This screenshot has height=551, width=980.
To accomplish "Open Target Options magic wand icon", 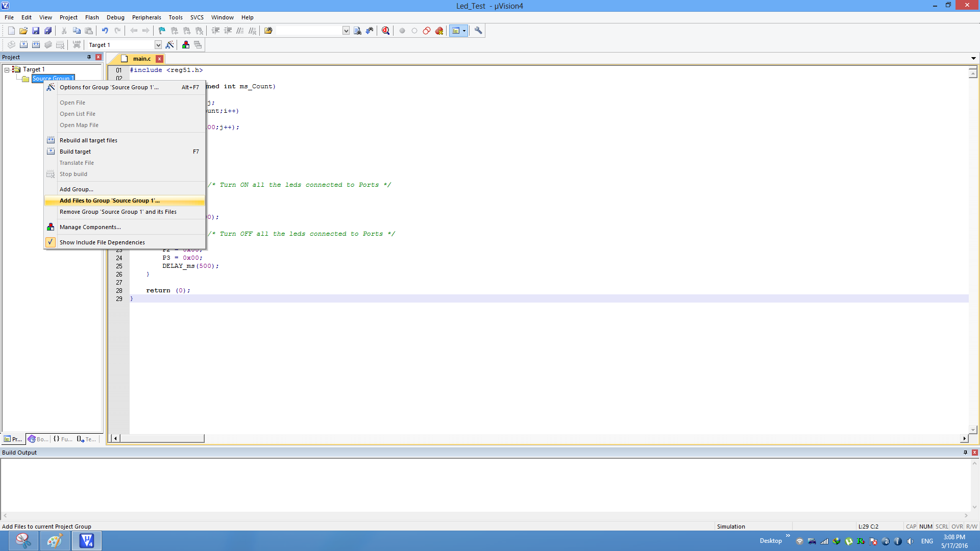I will [x=170, y=45].
